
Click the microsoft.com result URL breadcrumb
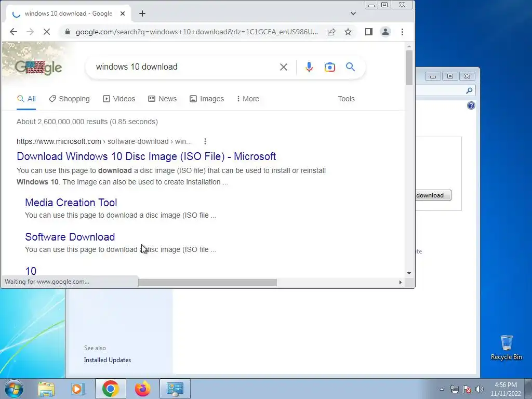click(104, 141)
